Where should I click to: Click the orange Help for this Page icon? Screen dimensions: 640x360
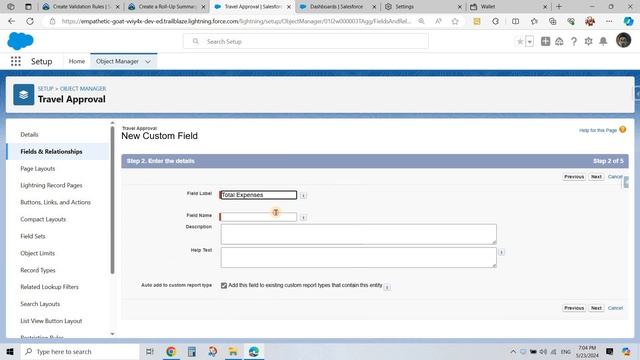[622, 129]
